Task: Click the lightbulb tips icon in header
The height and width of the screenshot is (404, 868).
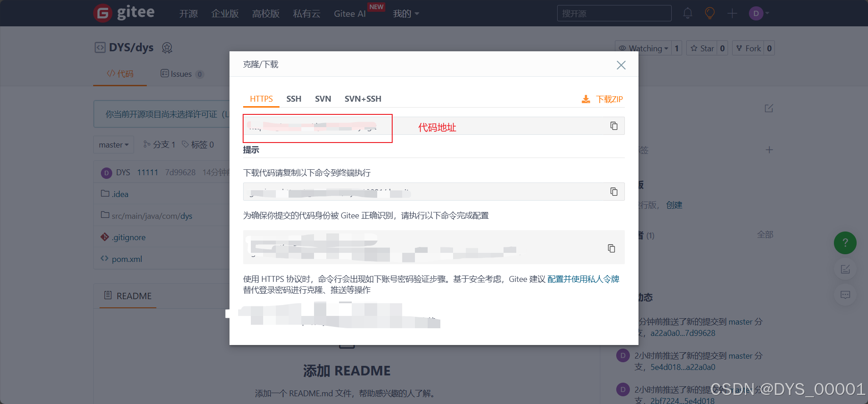Action: click(x=710, y=13)
